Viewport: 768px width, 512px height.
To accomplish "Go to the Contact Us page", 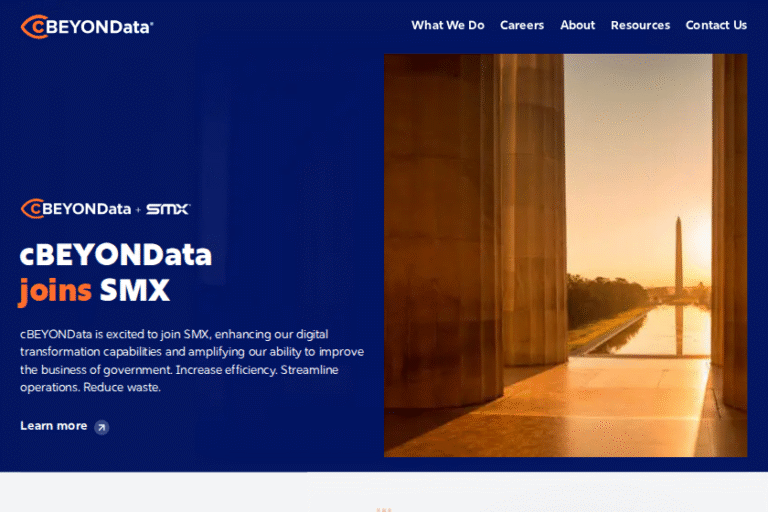I will [x=716, y=25].
